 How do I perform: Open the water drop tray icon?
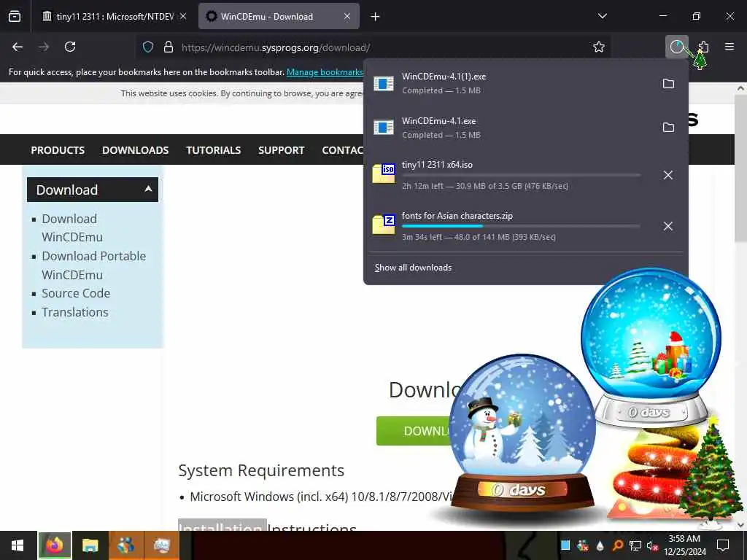tap(600, 545)
